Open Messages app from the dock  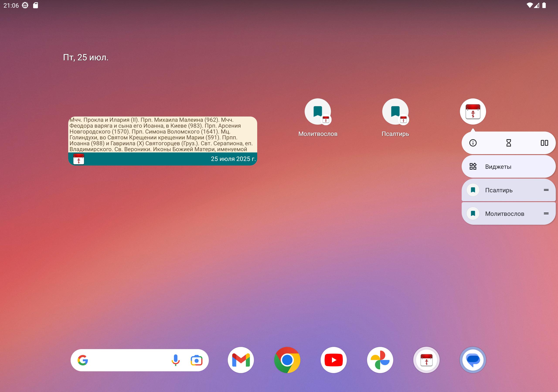[x=473, y=360]
